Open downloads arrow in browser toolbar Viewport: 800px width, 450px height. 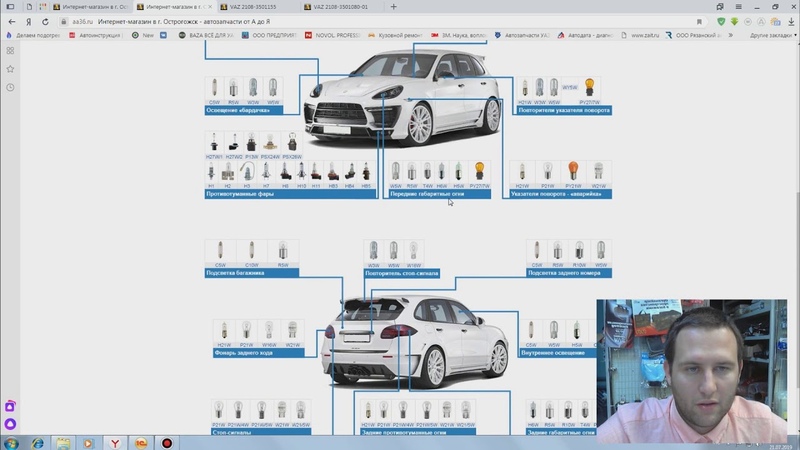pos(791,21)
